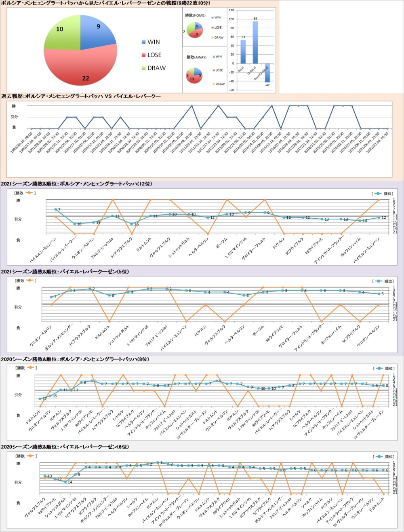Select the 勝敗(AWAY) chart title

196,57
